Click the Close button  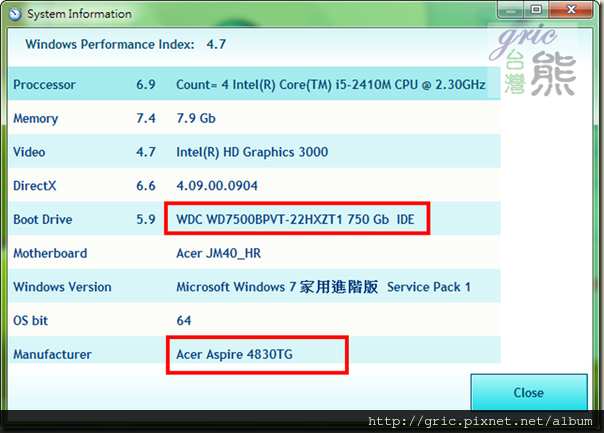(x=529, y=392)
